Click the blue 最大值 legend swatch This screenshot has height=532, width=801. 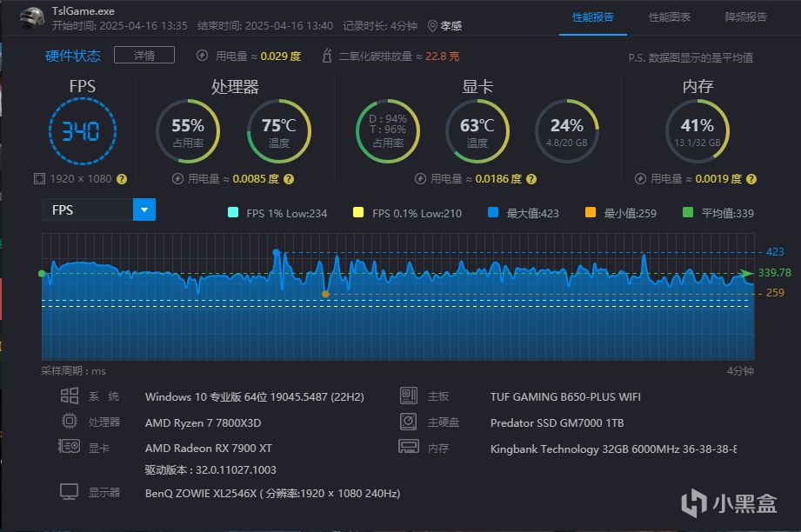coord(493,212)
